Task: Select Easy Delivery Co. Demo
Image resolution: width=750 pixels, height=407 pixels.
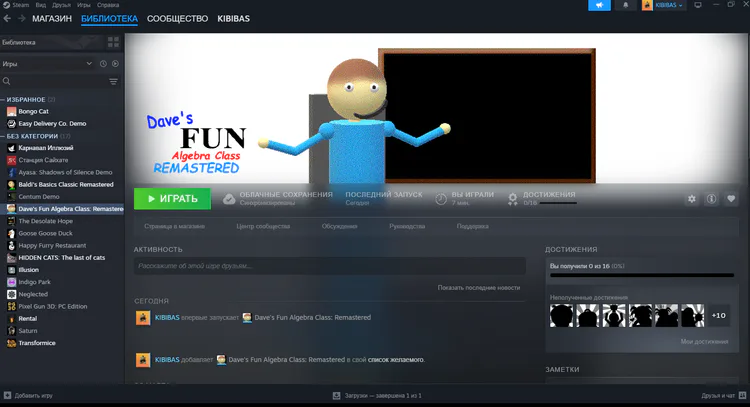Action: tap(52, 123)
